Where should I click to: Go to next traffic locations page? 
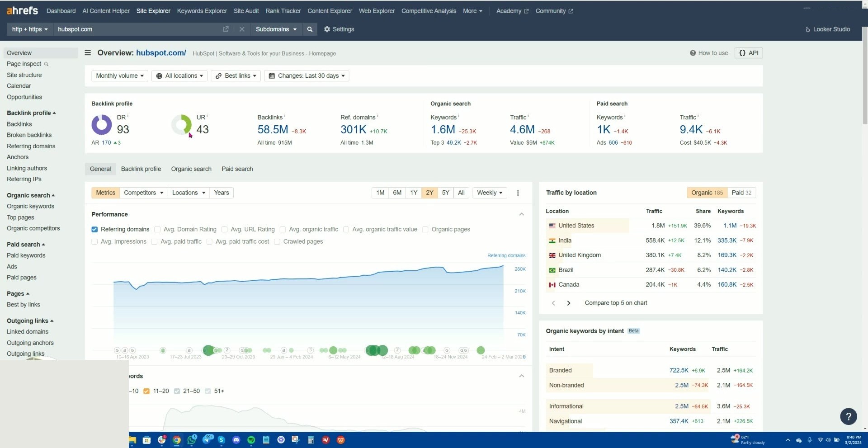click(x=569, y=303)
